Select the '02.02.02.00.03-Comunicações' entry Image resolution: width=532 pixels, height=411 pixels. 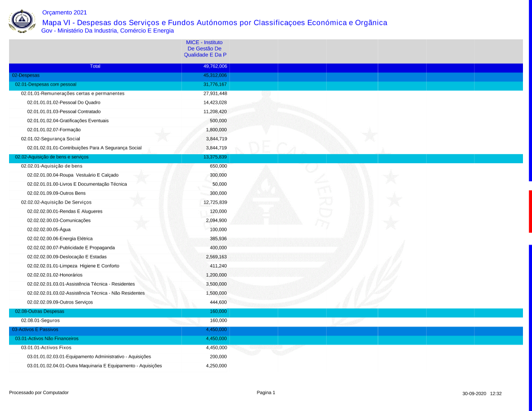59,221
